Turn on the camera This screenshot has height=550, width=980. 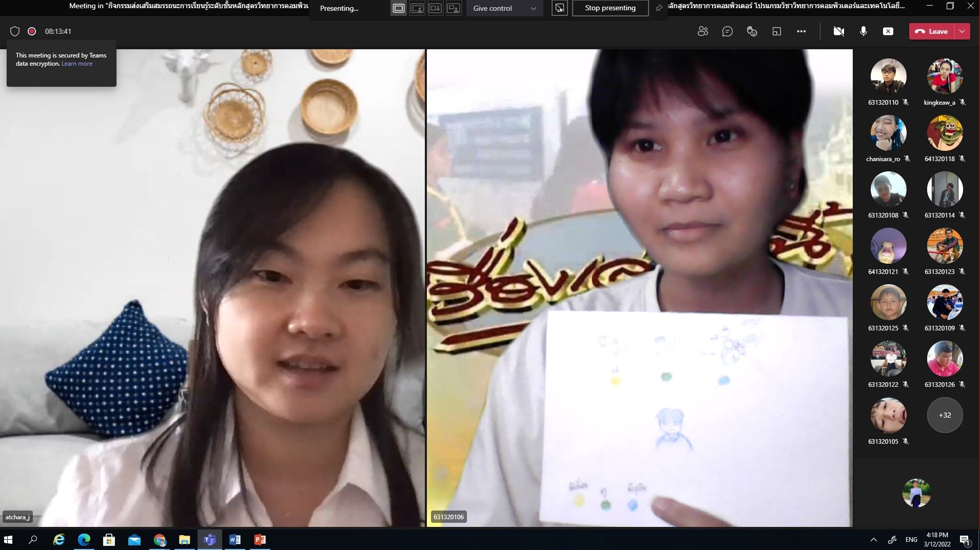coord(838,31)
